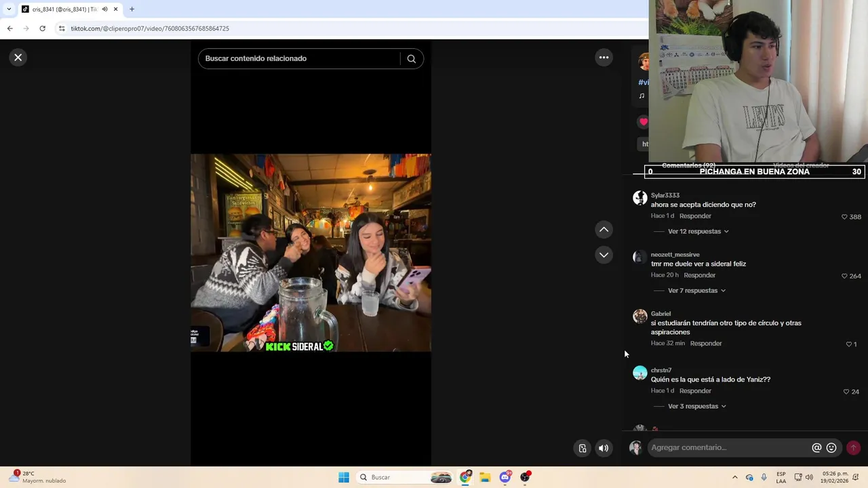Open Gabriel's profile avatar
This screenshot has height=488, width=868.
[x=640, y=317]
